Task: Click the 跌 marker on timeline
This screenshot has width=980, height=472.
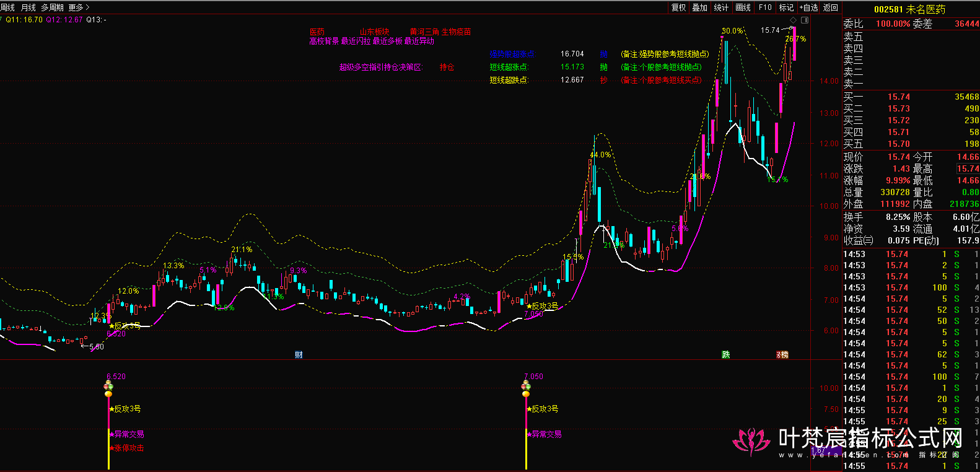Action: [x=725, y=354]
